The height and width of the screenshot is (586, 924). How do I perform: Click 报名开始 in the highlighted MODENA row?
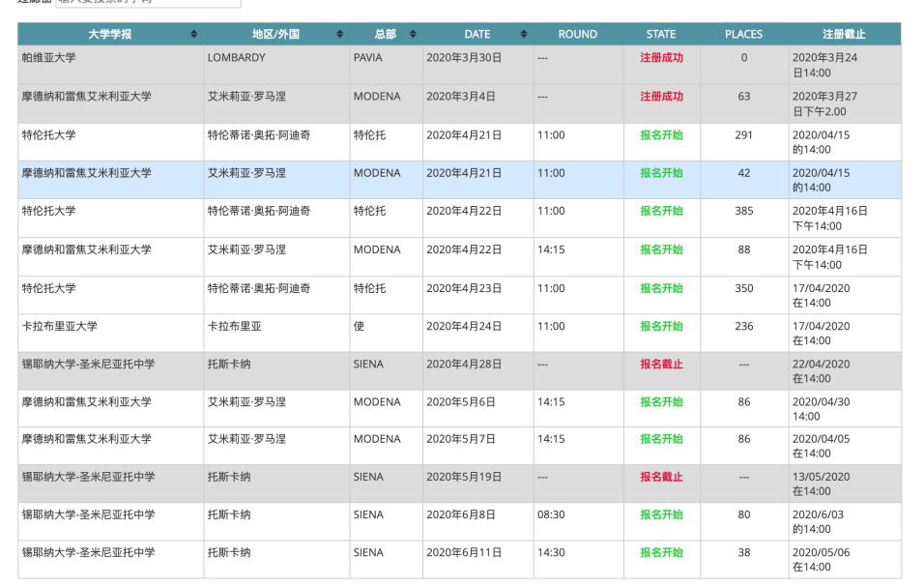(x=661, y=173)
